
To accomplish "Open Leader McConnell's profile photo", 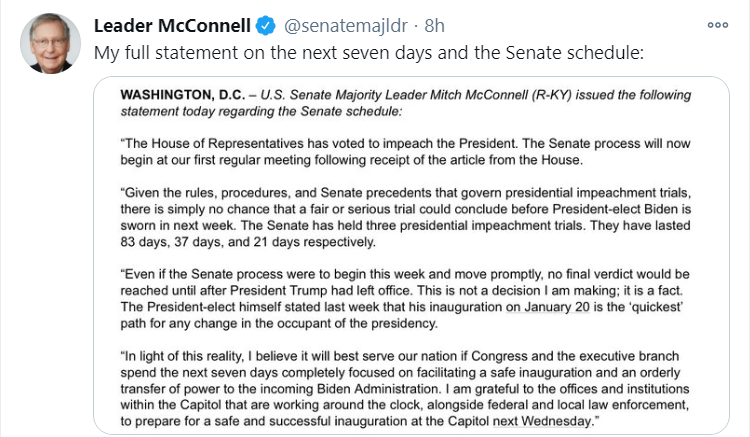I will [x=50, y=44].
